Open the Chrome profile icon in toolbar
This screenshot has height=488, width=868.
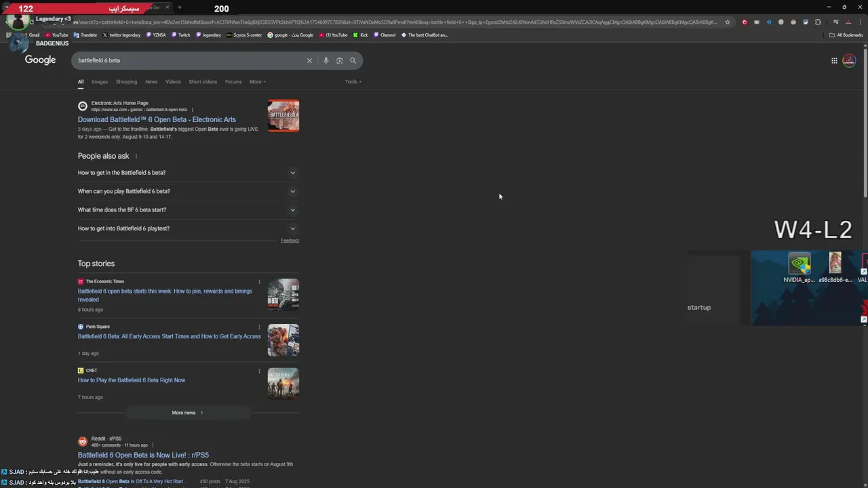click(848, 22)
